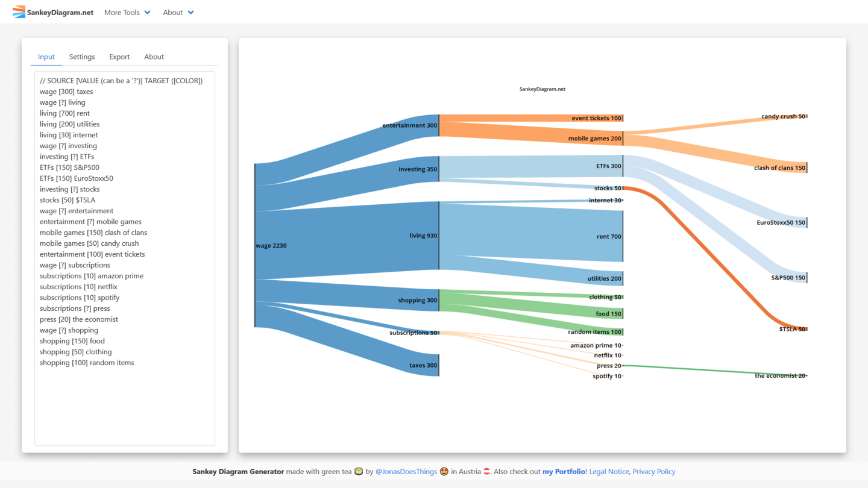Open the About tab in the side panel
Screen dimensions: 868x488
point(154,57)
